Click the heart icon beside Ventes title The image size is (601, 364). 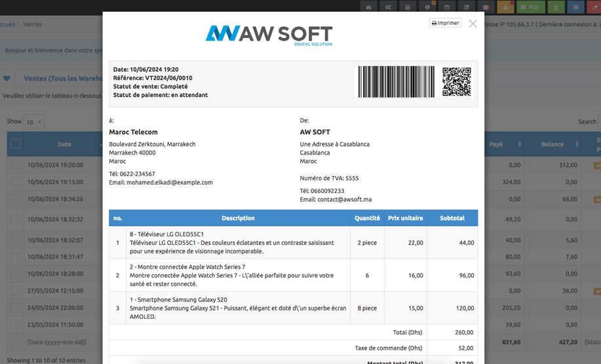pos(7,79)
